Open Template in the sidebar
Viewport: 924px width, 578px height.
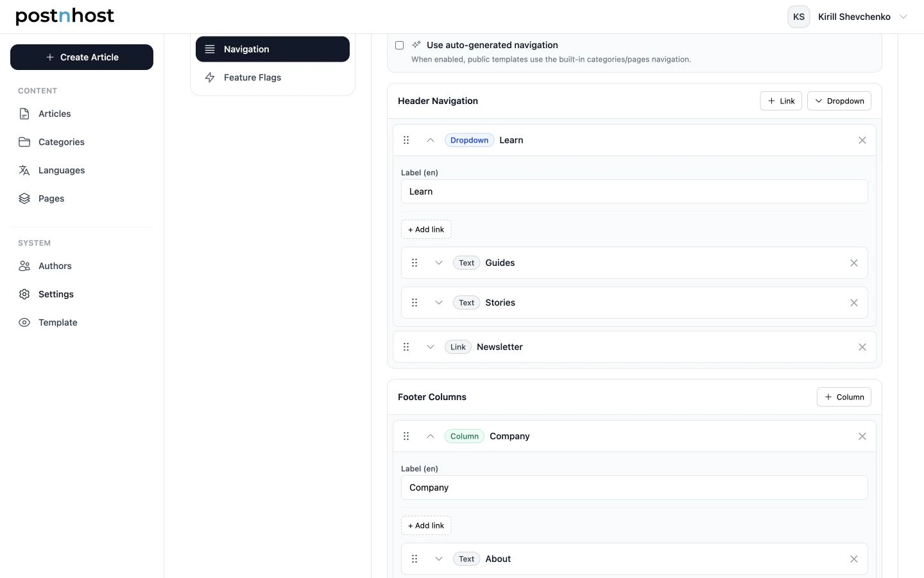tap(81, 322)
